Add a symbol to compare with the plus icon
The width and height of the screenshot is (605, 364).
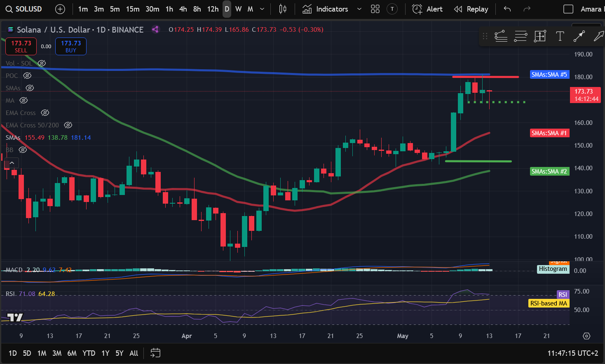(60, 9)
